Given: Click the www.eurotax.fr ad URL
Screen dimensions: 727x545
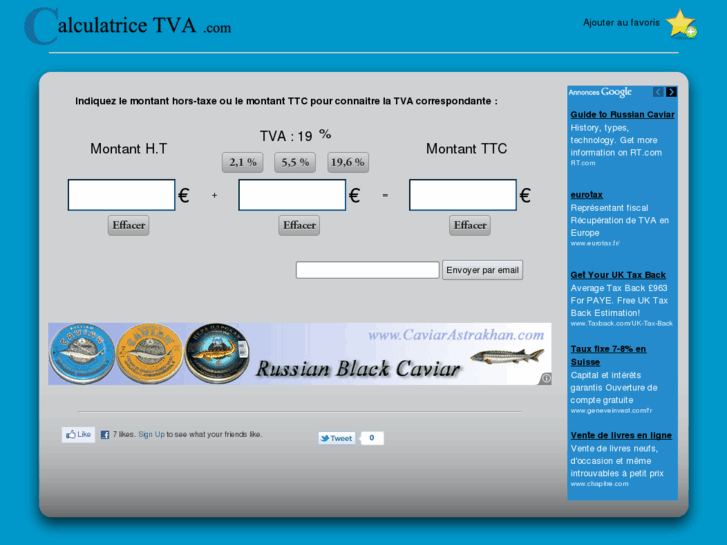Looking at the screenshot, I should click(x=595, y=244).
